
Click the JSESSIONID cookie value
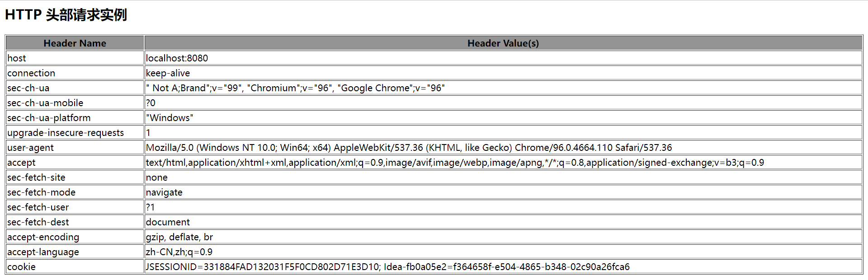pyautogui.click(x=387, y=267)
